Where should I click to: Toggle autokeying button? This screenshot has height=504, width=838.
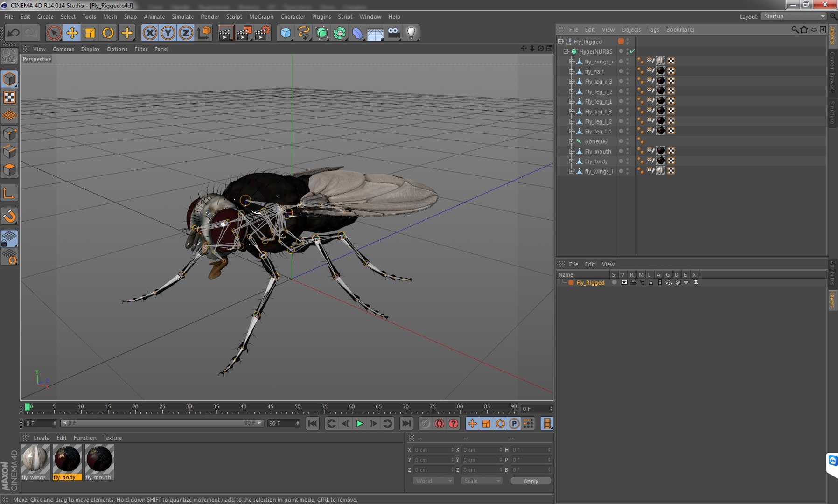point(439,423)
